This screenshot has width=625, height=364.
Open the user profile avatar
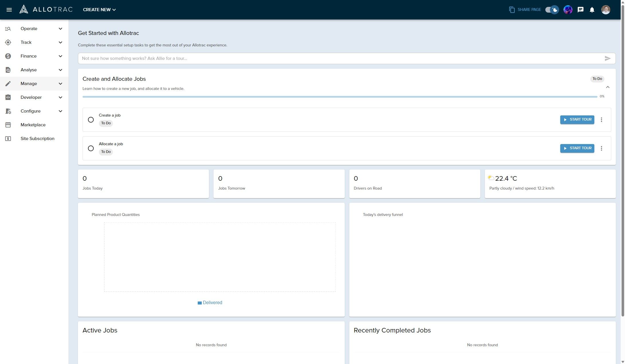point(606,10)
